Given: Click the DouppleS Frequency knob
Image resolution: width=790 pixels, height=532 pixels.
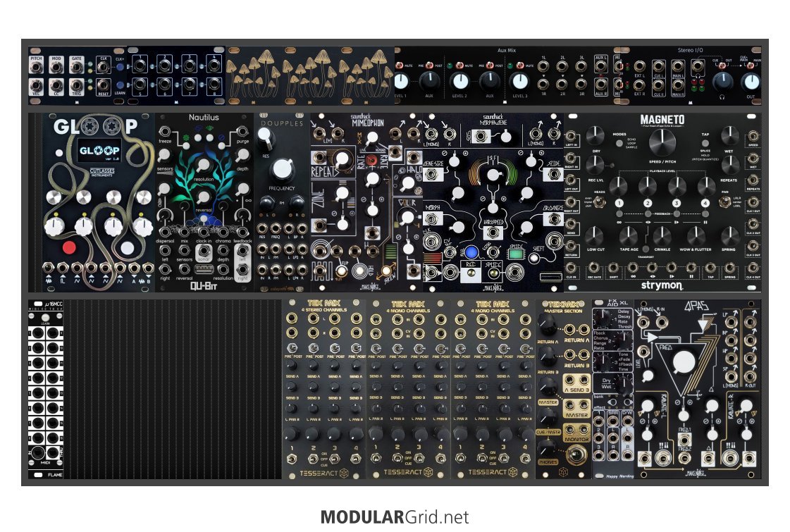Looking at the screenshot, I should coord(283,168).
